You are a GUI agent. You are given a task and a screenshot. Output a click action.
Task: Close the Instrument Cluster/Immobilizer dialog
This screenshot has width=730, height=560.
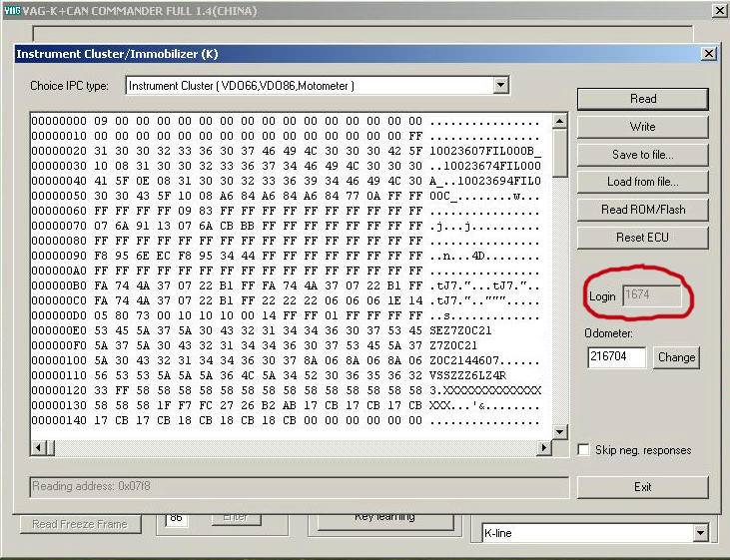[709, 54]
